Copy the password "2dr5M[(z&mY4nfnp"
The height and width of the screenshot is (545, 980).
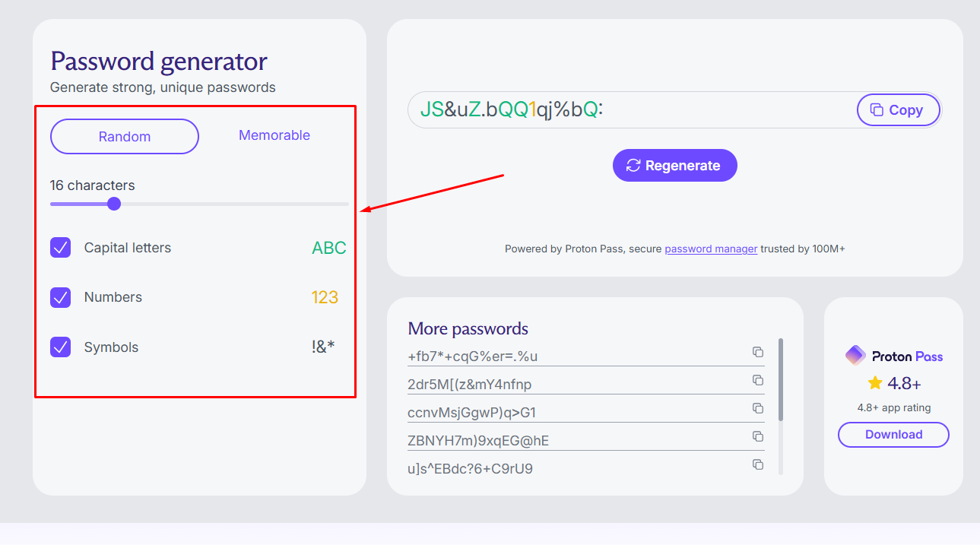pos(757,380)
